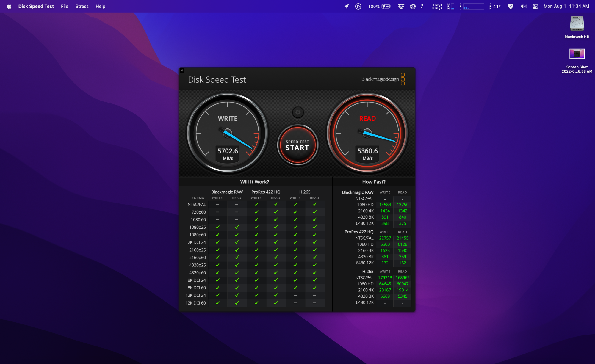Click the battery status icon
Viewport: 595px width, 364px height.
point(386,6)
